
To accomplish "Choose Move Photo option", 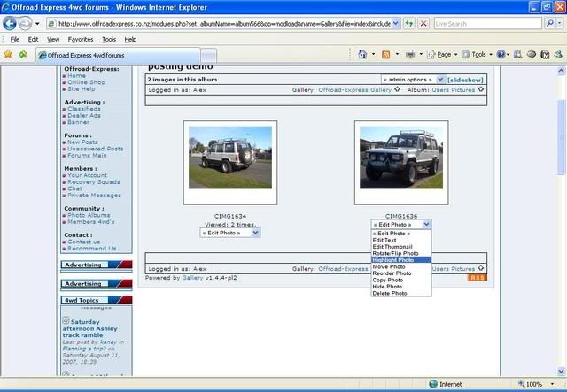I will pos(389,266).
